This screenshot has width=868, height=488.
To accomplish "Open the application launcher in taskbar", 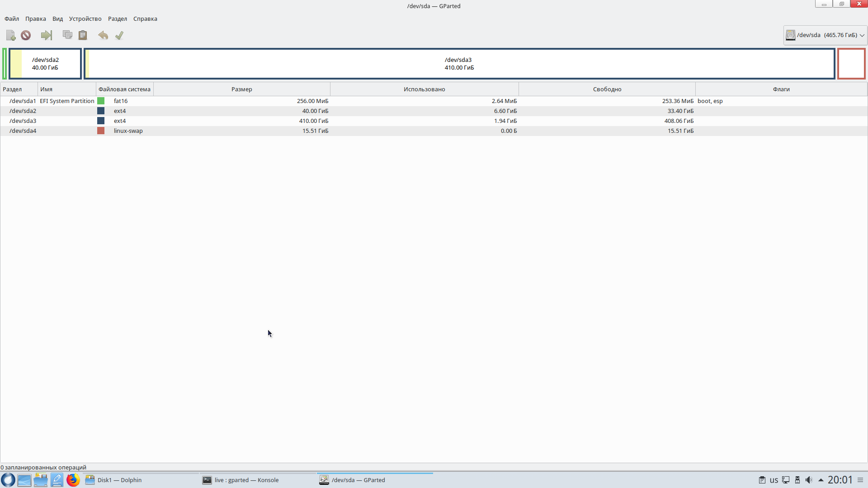I will [8, 480].
